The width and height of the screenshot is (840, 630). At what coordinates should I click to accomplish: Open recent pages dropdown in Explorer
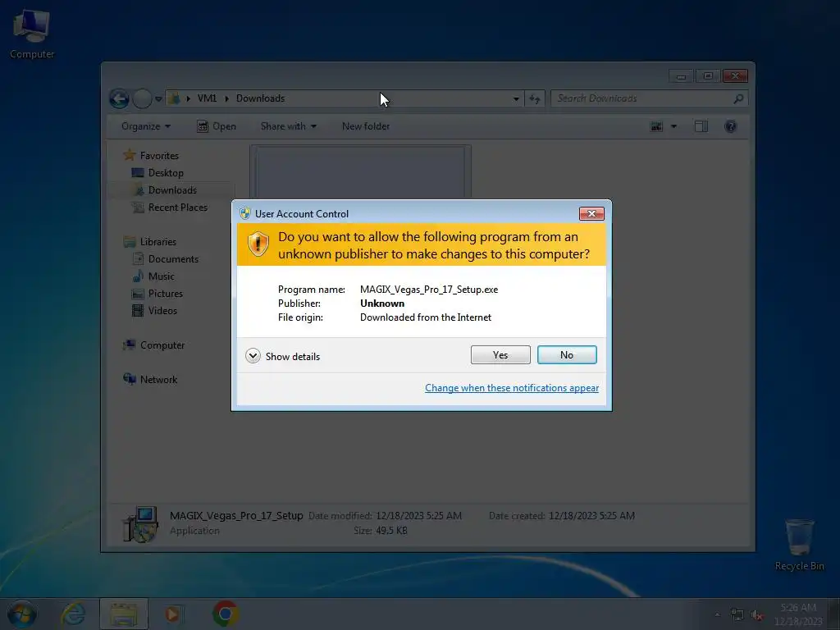(x=158, y=98)
